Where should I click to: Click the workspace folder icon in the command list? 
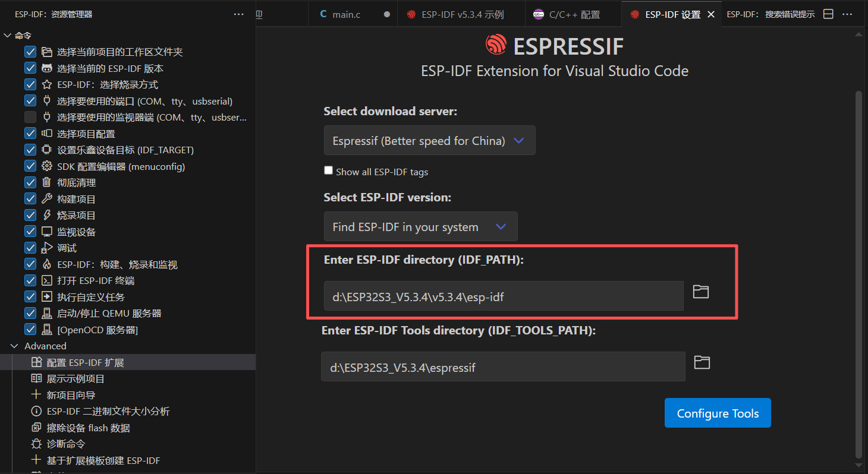[x=46, y=52]
